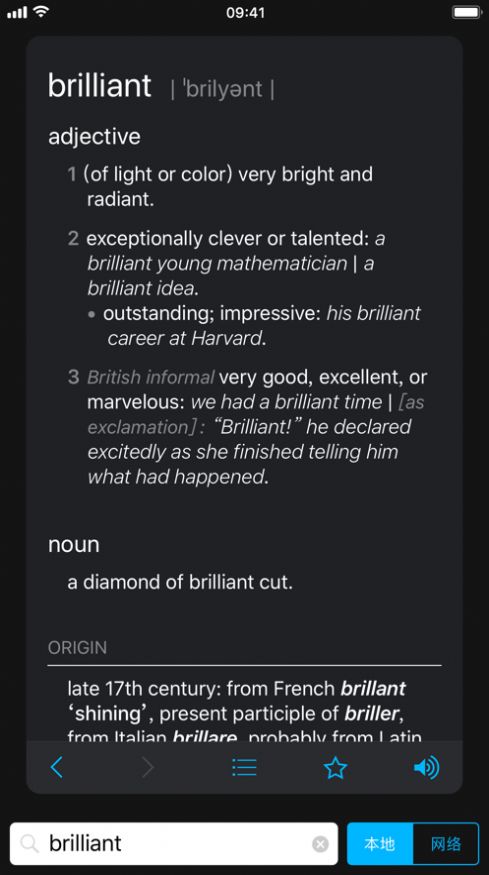
Task: Tap the headword brilliant
Action: click(x=99, y=86)
